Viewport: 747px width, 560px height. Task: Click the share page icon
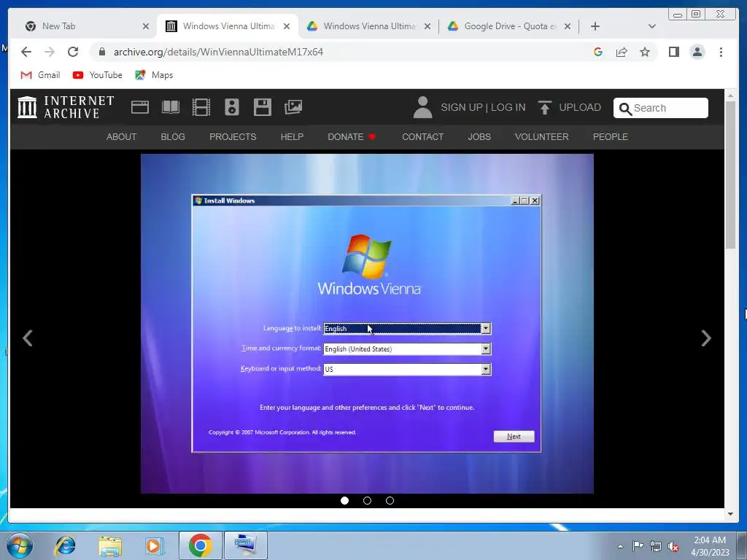point(622,52)
